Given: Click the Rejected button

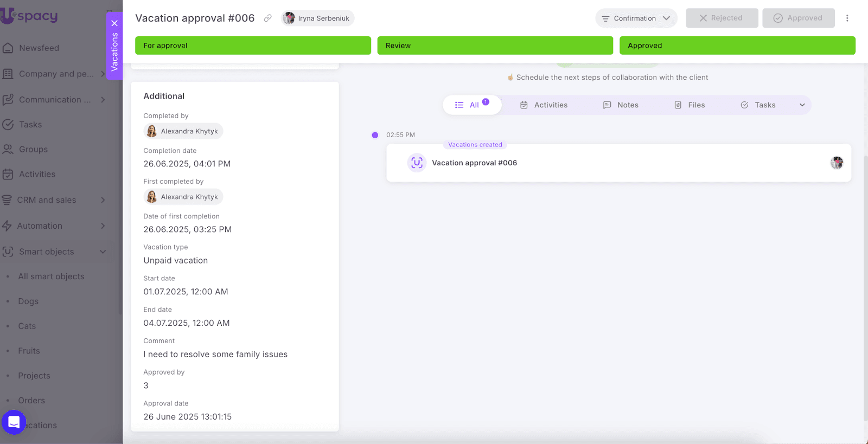Looking at the screenshot, I should pyautogui.click(x=721, y=18).
